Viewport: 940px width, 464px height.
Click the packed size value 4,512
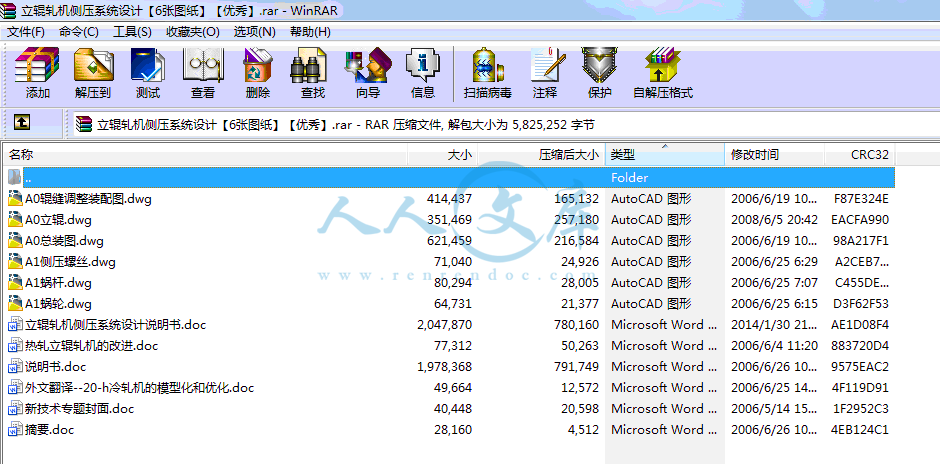(583, 430)
